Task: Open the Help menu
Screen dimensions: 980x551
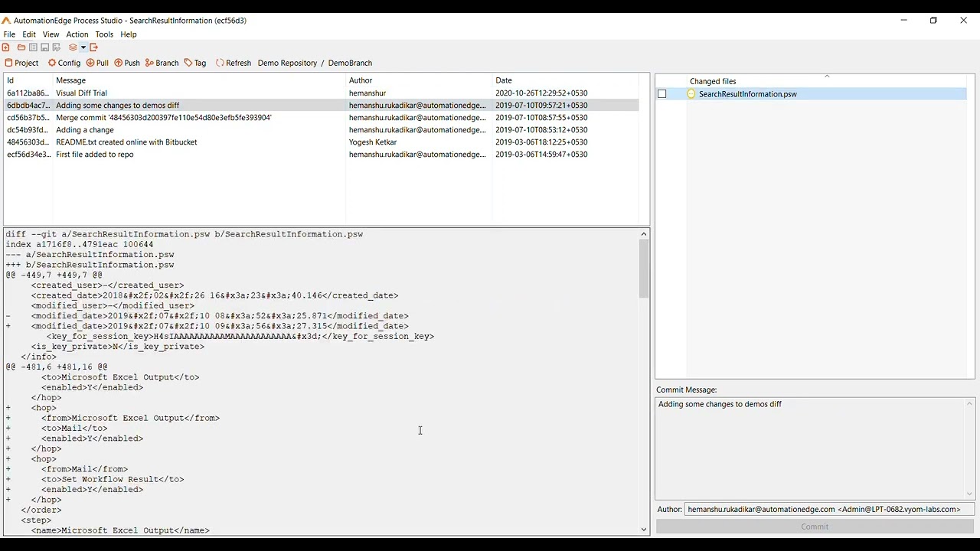Action: tap(129, 34)
